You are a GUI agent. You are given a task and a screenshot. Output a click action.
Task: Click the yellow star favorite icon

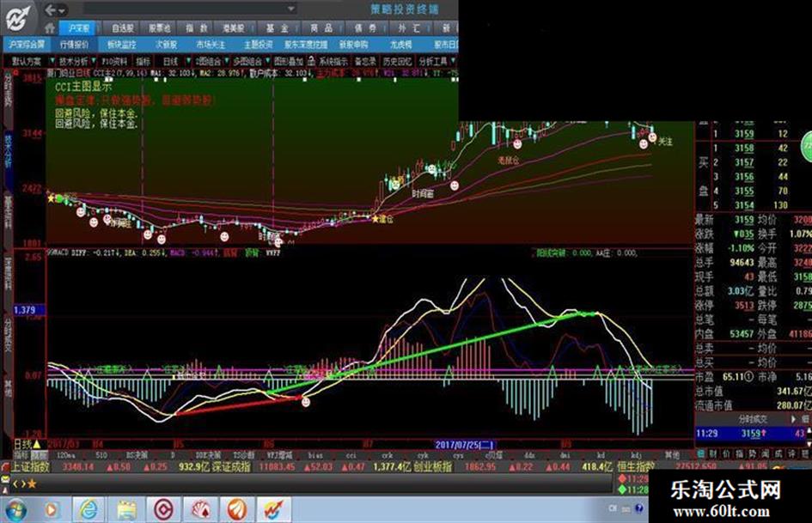click(x=32, y=483)
